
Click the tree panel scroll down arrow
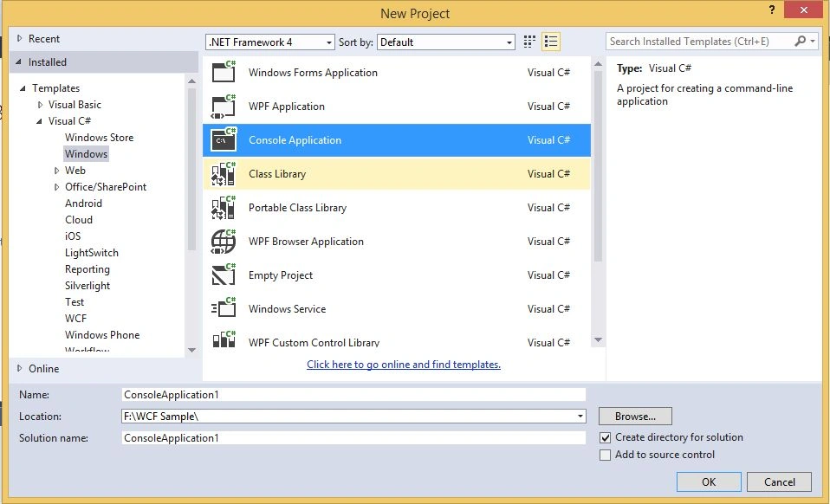pos(191,350)
